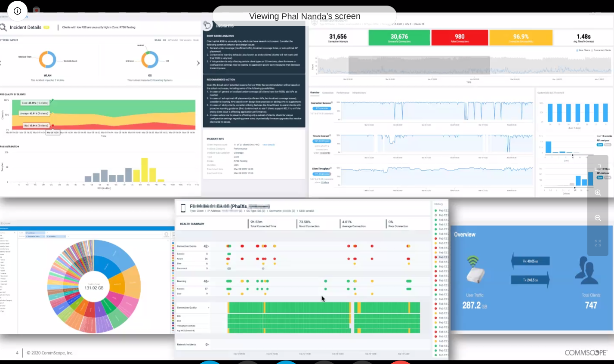Click the Save button for 10 seconds goal

tap(599, 145)
